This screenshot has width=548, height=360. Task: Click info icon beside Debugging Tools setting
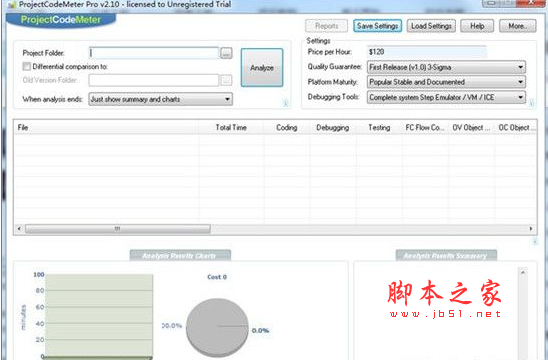click(532, 103)
